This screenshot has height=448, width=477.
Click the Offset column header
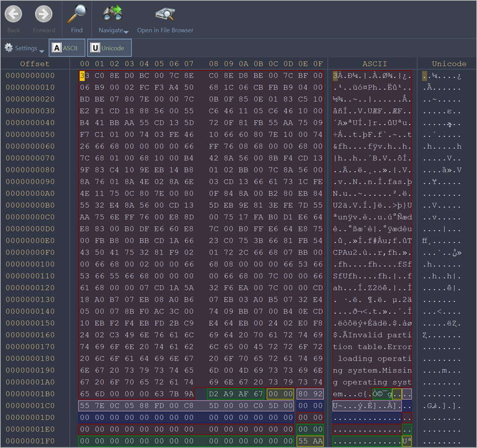[x=35, y=64]
